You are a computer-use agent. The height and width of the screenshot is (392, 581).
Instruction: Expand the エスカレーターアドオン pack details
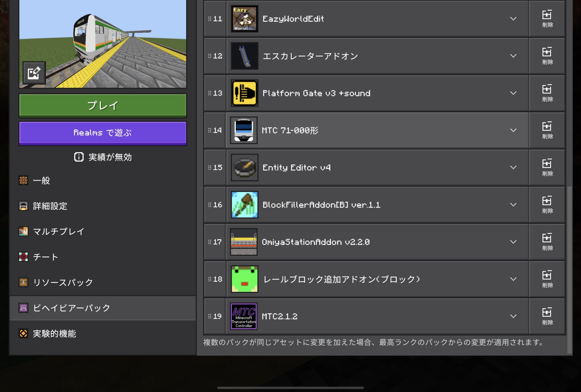click(513, 56)
